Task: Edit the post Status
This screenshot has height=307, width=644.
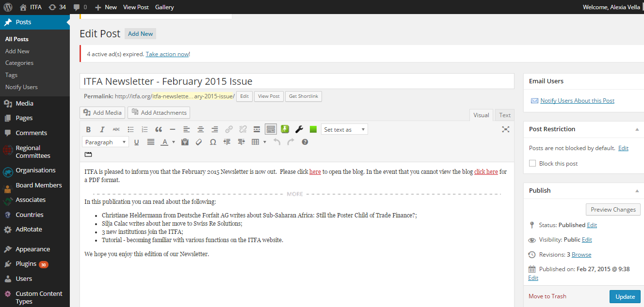Action: (592, 225)
